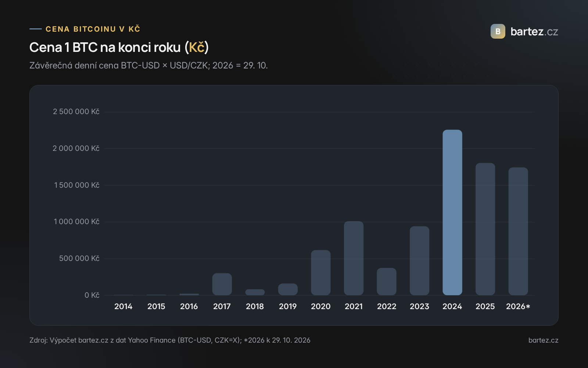Select the 2023 bar
The image size is (588, 368).
point(419,261)
